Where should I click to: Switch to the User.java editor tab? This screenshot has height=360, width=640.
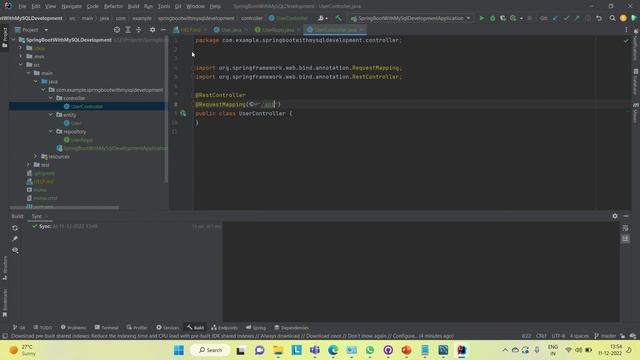231,30
